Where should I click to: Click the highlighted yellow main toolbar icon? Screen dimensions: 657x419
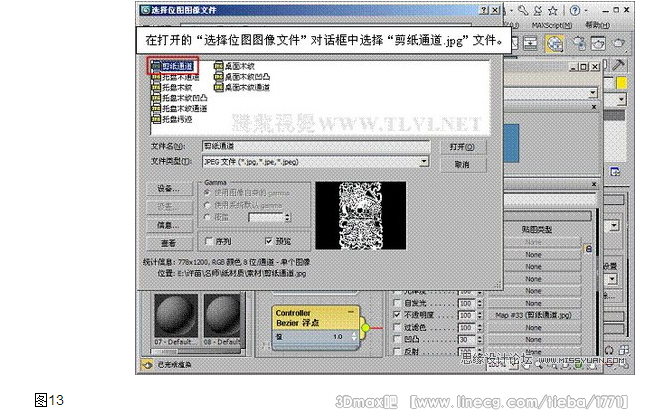click(554, 44)
